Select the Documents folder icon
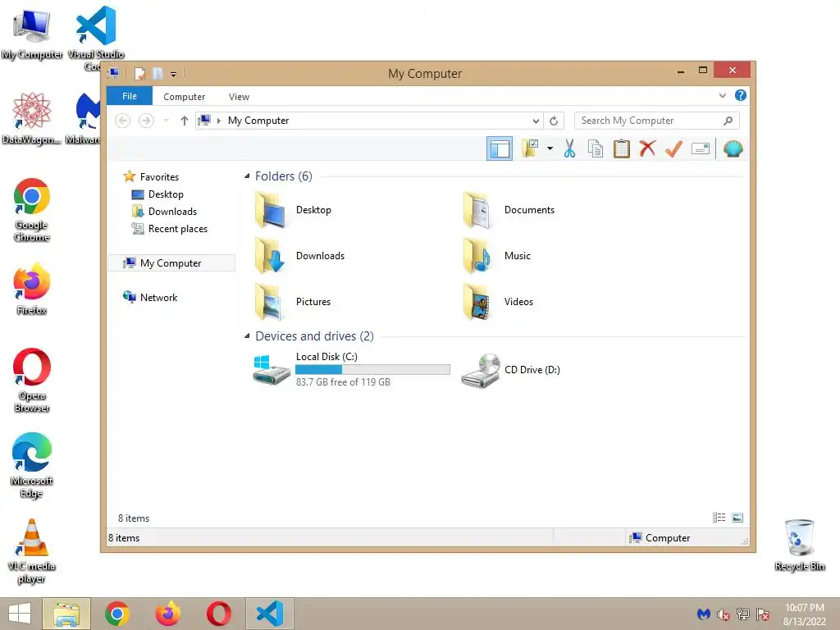The image size is (840, 630). point(478,210)
